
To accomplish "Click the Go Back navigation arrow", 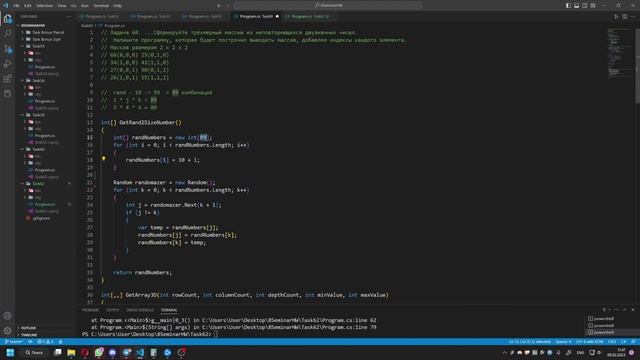I will [219, 6].
